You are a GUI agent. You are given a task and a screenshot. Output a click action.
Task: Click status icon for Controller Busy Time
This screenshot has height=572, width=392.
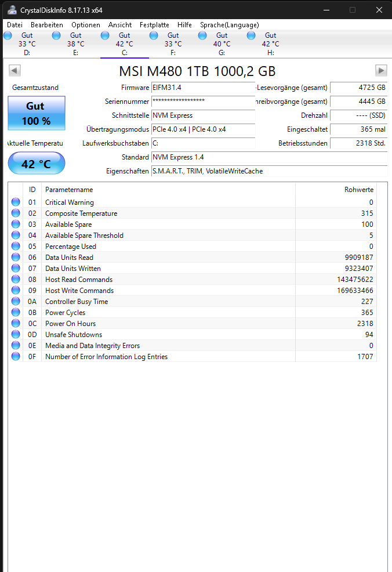[16, 301]
